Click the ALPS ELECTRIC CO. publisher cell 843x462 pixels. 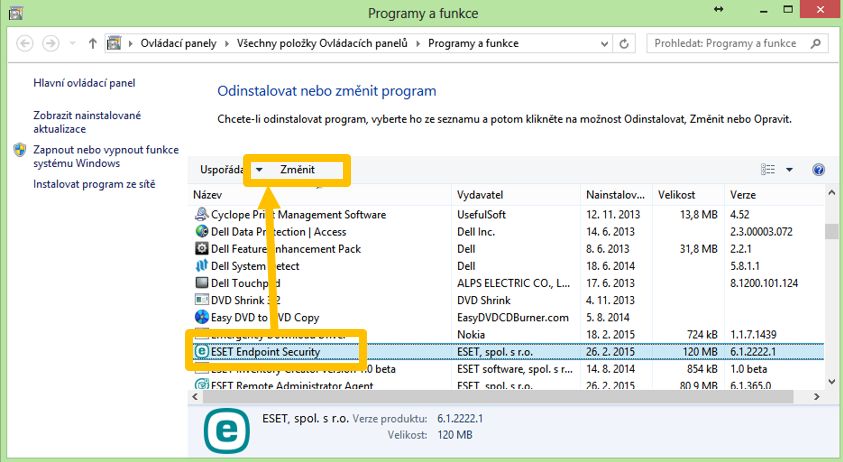click(513, 283)
